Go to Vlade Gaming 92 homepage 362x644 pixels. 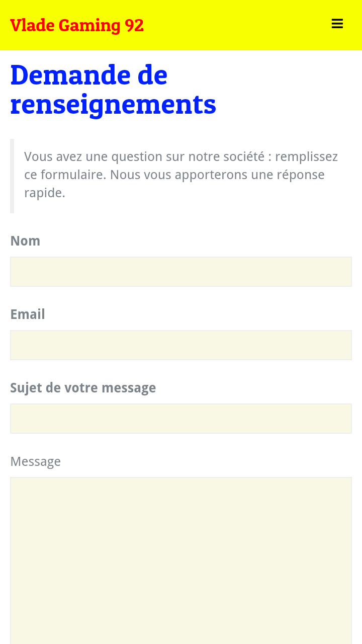[x=77, y=25]
